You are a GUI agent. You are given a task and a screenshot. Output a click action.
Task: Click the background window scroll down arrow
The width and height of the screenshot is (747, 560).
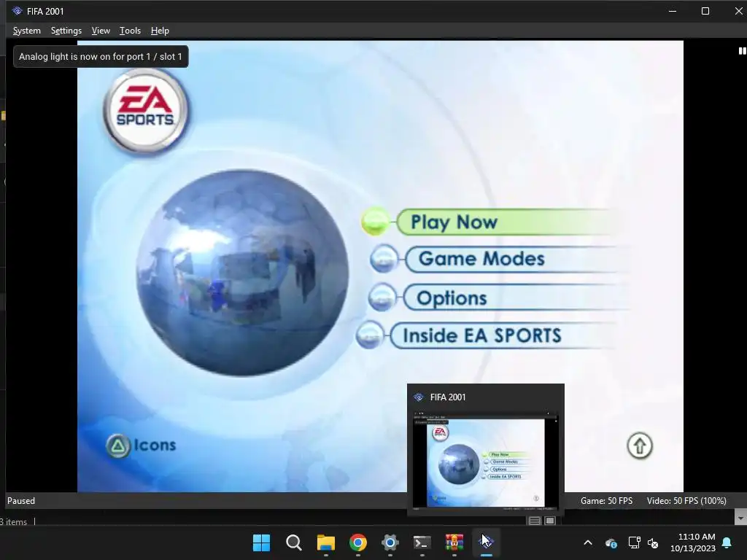click(x=740, y=517)
